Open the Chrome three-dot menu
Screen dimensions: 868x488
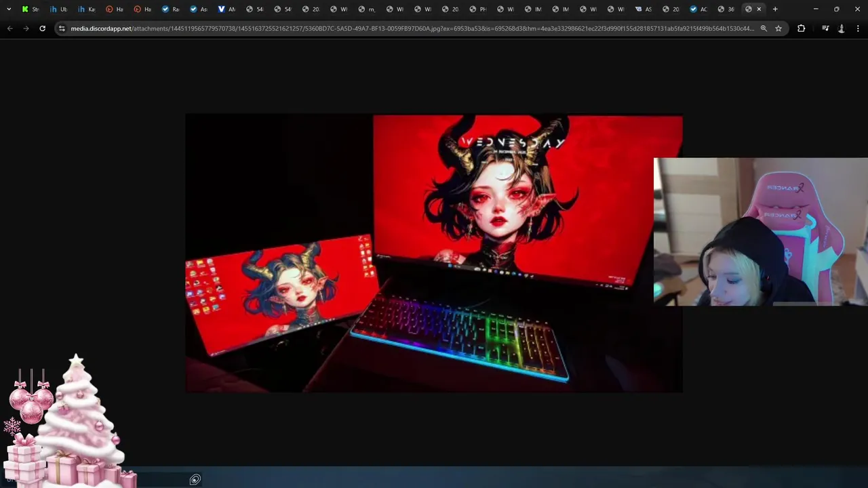[x=858, y=28]
